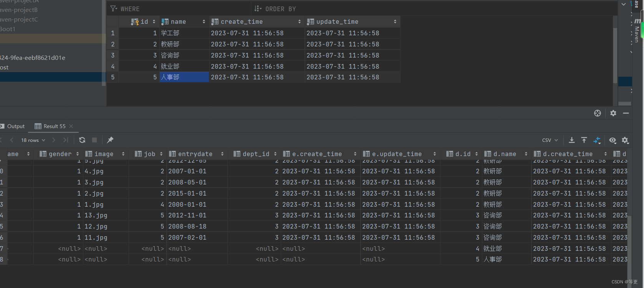Click the chevron at top right of table editor
The image size is (644, 288).
coord(624,4)
